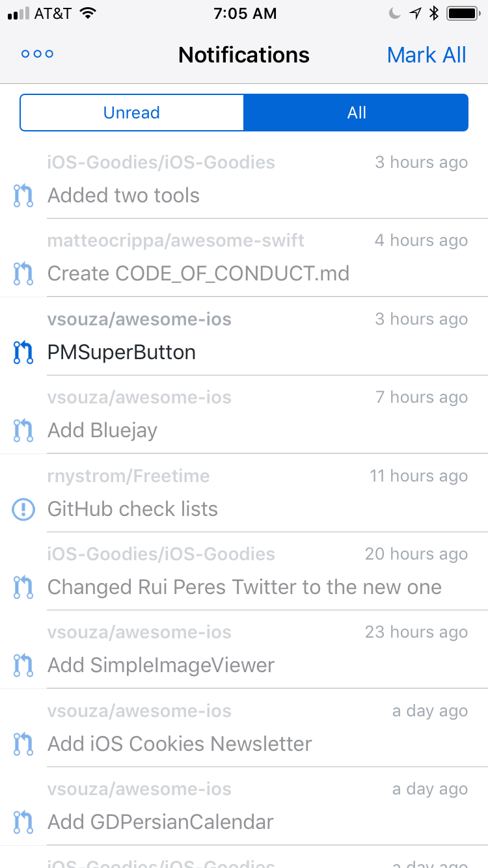Tap pull request icon beside Added two tools

[x=23, y=195]
